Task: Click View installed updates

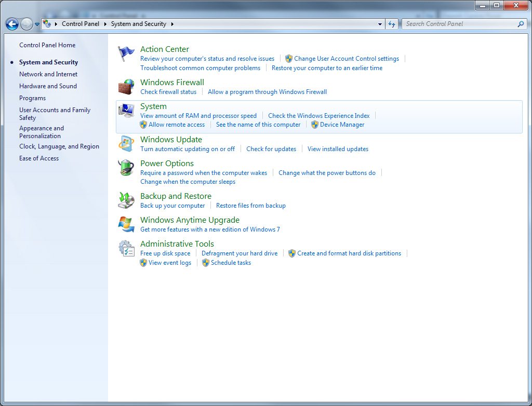Action: coord(338,149)
